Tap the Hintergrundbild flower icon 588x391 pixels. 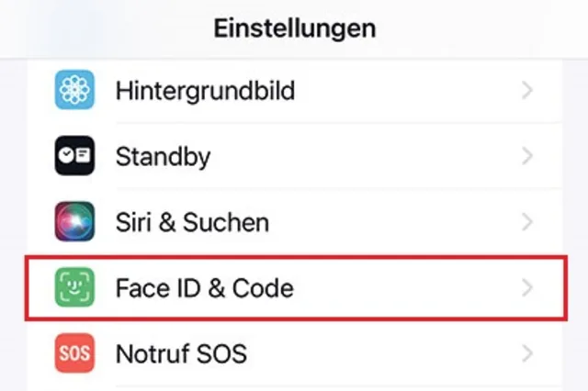pos(74,90)
